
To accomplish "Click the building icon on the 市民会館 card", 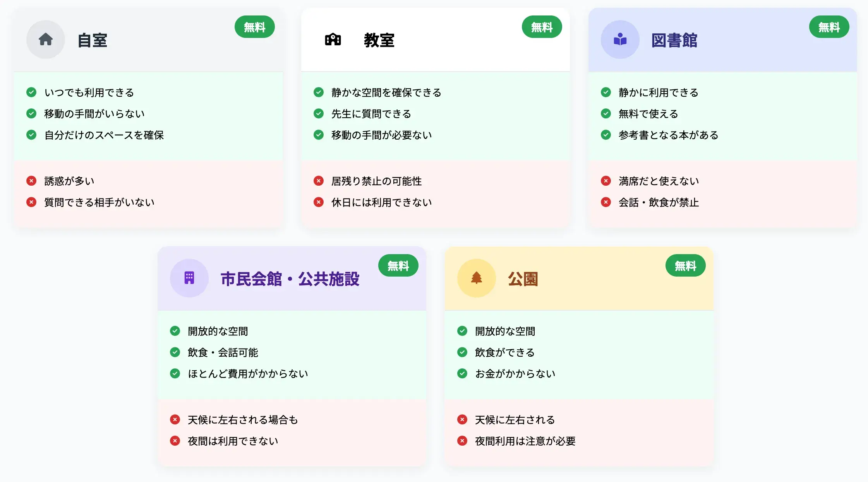I will 189,278.
